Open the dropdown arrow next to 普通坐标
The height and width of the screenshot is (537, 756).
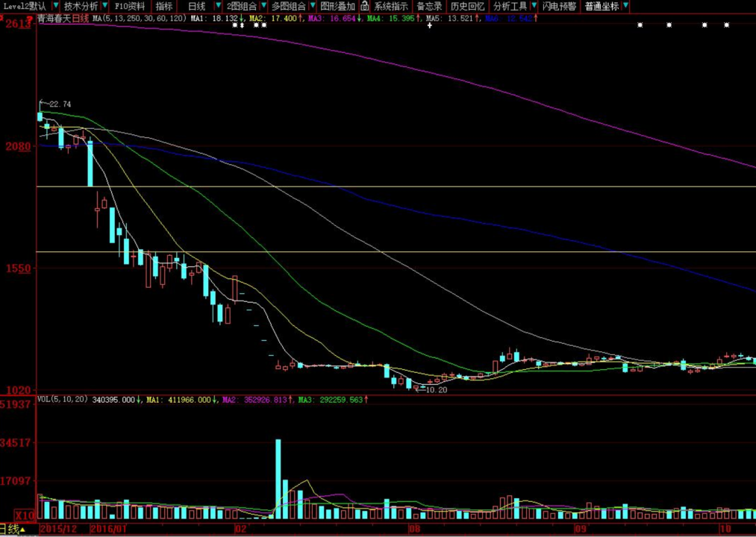tap(625, 6)
